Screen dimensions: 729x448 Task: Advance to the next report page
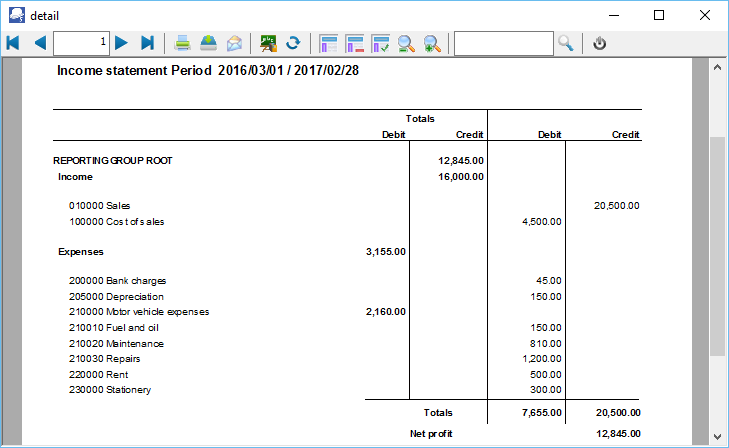[121, 43]
